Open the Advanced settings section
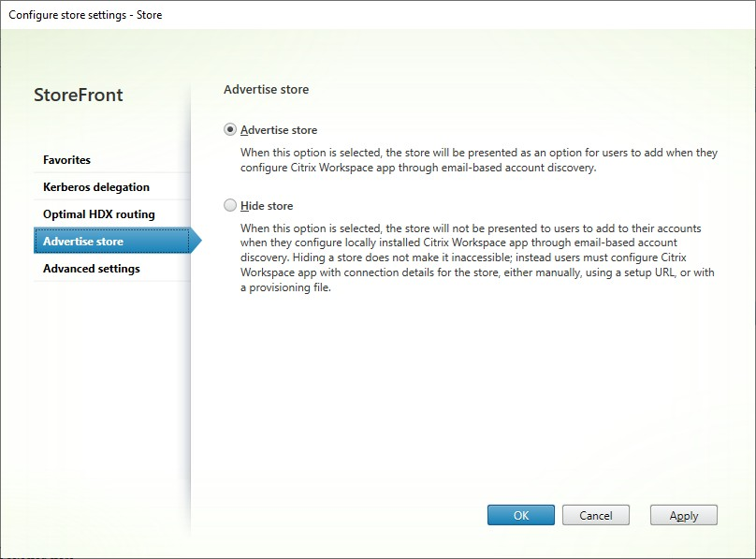The height and width of the screenshot is (559, 756). (90, 268)
